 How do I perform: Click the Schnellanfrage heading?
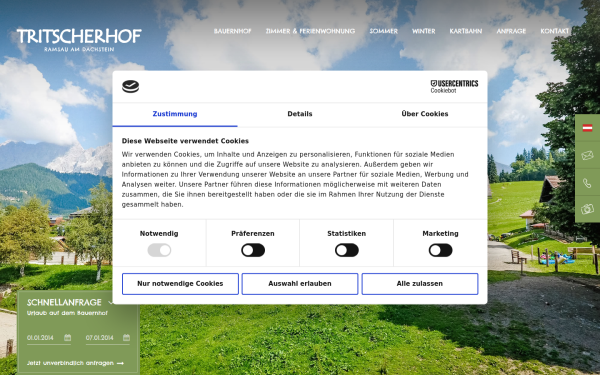click(64, 302)
